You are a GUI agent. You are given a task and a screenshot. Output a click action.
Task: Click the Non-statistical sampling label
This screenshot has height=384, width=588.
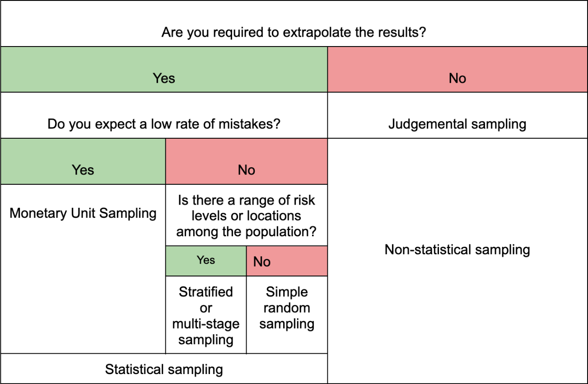[x=457, y=249]
